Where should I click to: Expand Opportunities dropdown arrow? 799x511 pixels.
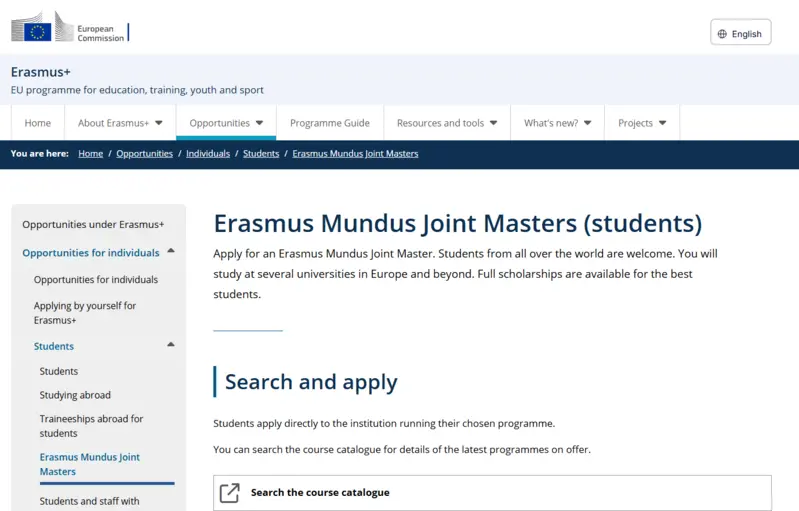click(x=259, y=123)
